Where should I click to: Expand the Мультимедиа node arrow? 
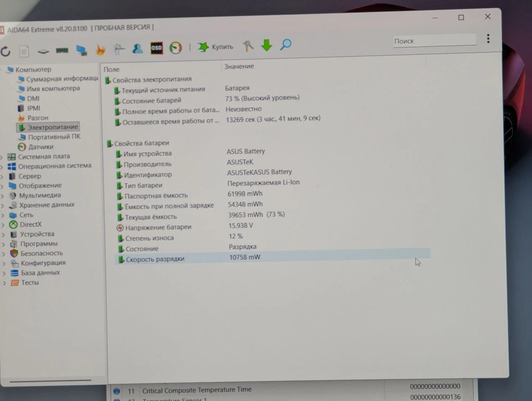pyautogui.click(x=2, y=196)
